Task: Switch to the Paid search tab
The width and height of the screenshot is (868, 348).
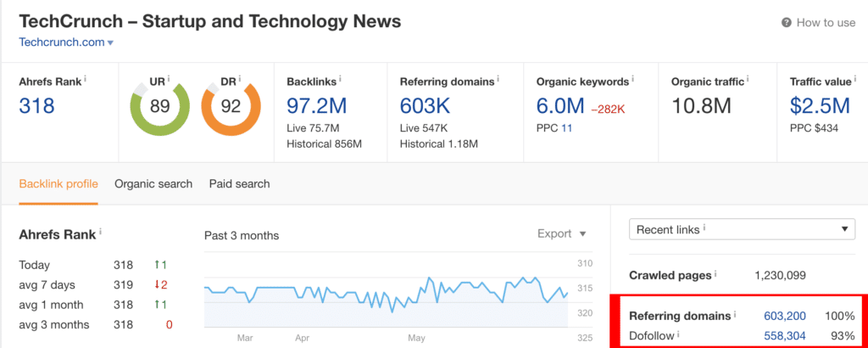Action: tap(239, 184)
